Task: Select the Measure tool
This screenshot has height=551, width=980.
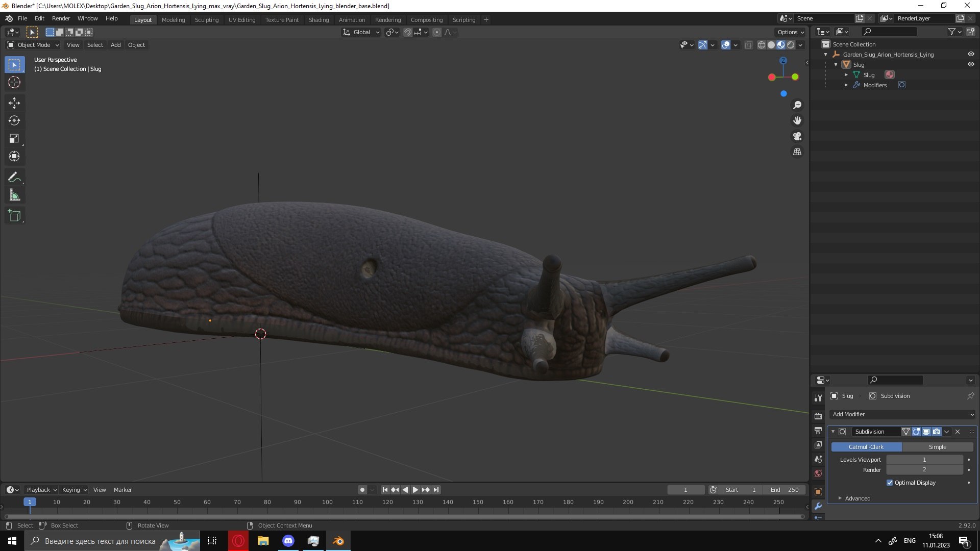Action: click(x=14, y=195)
